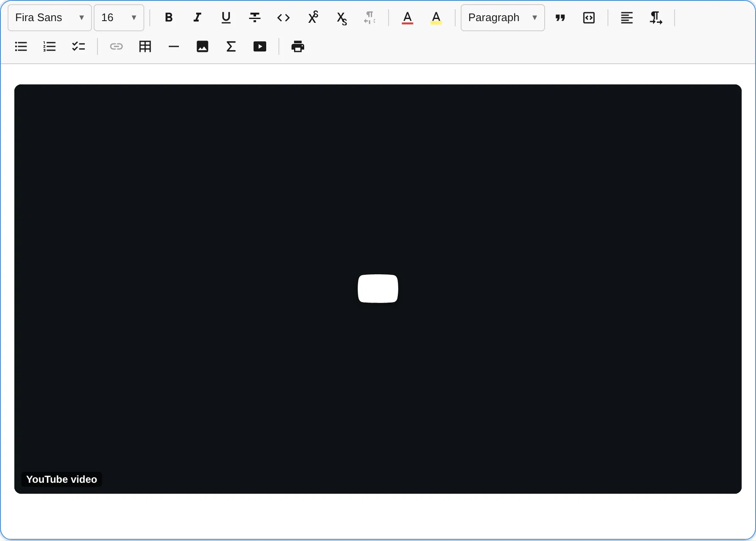This screenshot has height=541, width=756.
Task: Apply strikethrough formatting
Action: [x=255, y=18]
